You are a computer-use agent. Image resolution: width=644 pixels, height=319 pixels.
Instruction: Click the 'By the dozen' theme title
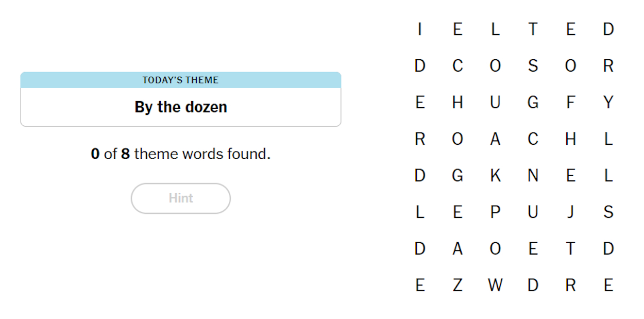[x=180, y=107]
